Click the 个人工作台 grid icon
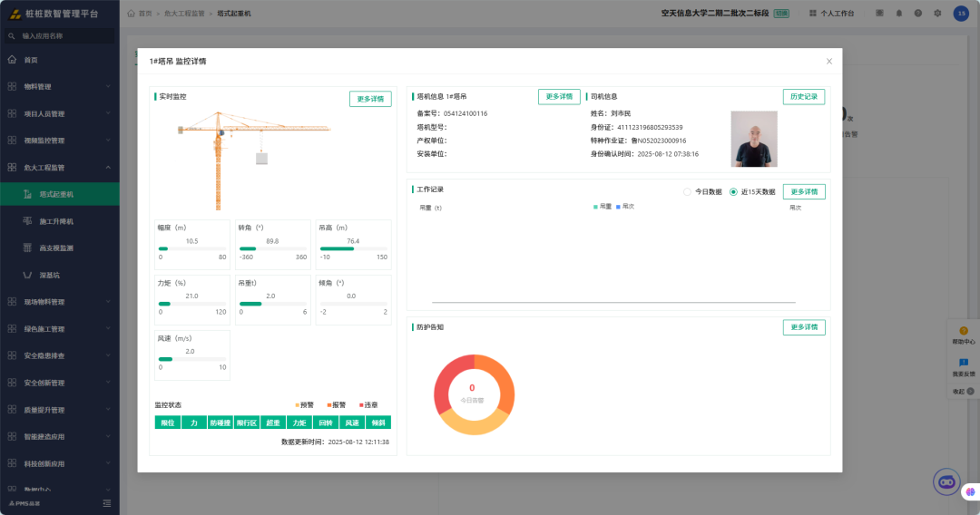The height and width of the screenshot is (515, 980). click(x=812, y=13)
